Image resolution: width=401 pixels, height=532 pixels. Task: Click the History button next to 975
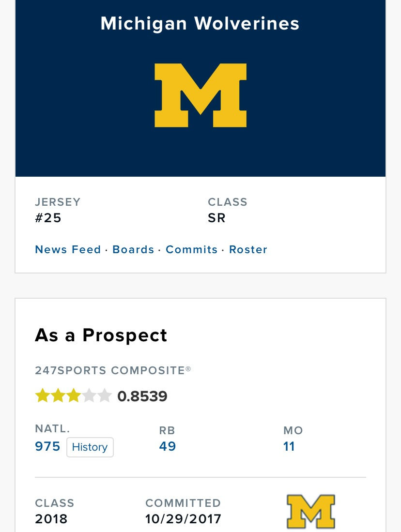90,447
